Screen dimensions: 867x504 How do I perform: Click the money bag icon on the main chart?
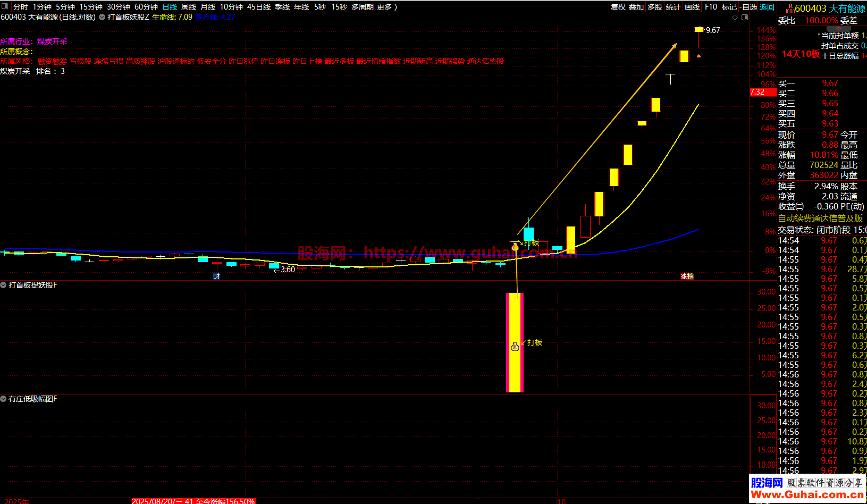pos(515,247)
